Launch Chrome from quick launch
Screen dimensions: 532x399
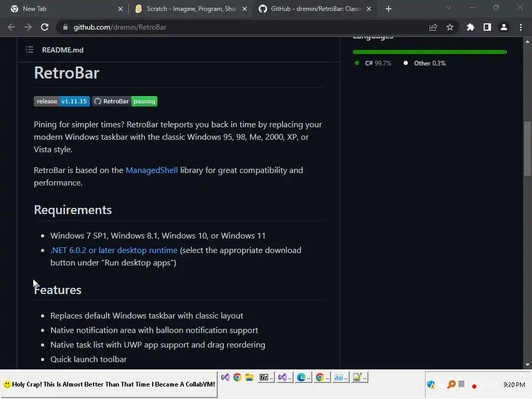tap(237, 377)
